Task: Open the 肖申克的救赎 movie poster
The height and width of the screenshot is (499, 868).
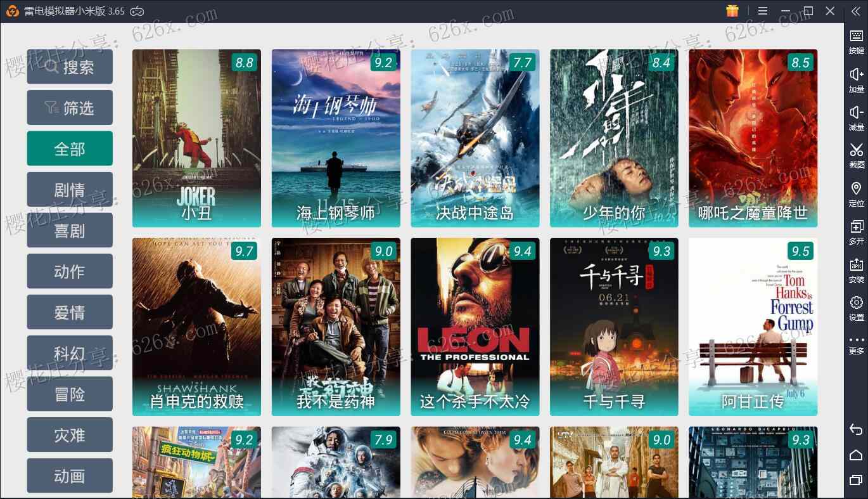Action: pos(196,327)
